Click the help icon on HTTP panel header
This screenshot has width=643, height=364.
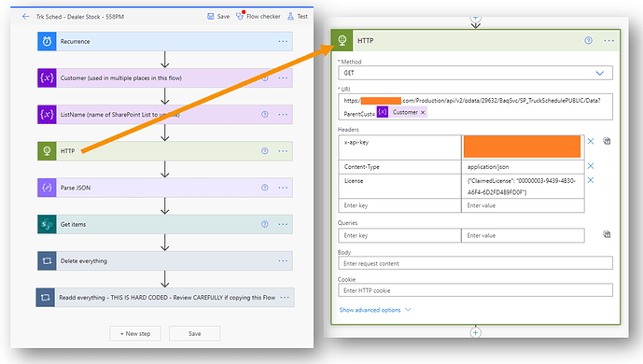click(589, 40)
